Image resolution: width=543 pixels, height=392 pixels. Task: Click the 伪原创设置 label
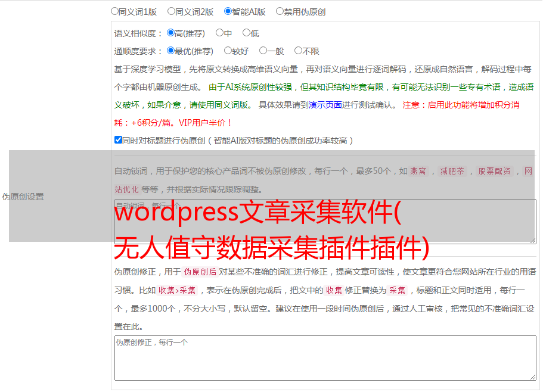(x=23, y=197)
